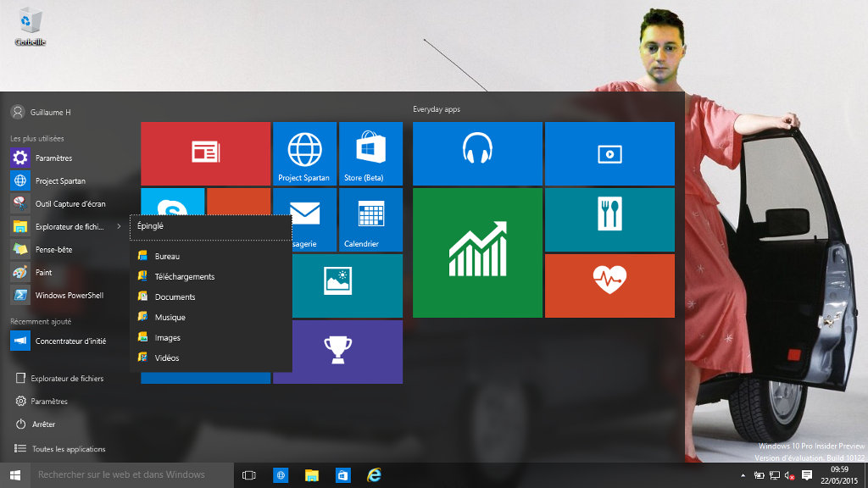
Task: Show Toutes les applications
Action: 60,449
